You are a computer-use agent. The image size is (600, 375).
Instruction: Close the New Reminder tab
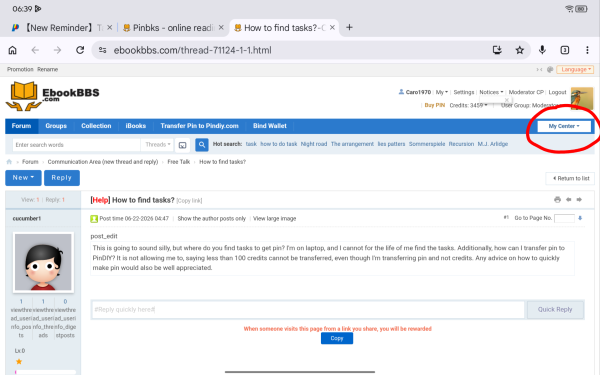click(x=109, y=28)
